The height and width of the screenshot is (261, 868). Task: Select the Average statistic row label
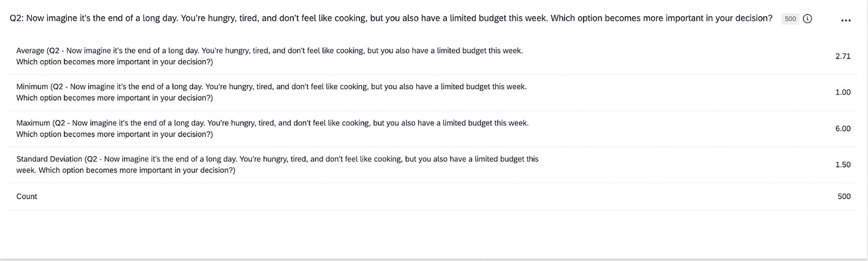pyautogui.click(x=269, y=56)
